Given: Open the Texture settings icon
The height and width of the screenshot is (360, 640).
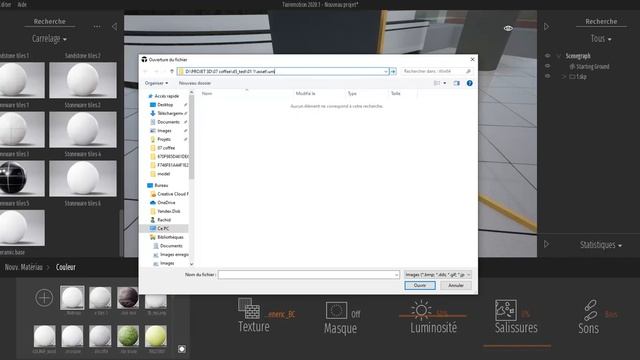Looking at the screenshot, I should 249,309.
